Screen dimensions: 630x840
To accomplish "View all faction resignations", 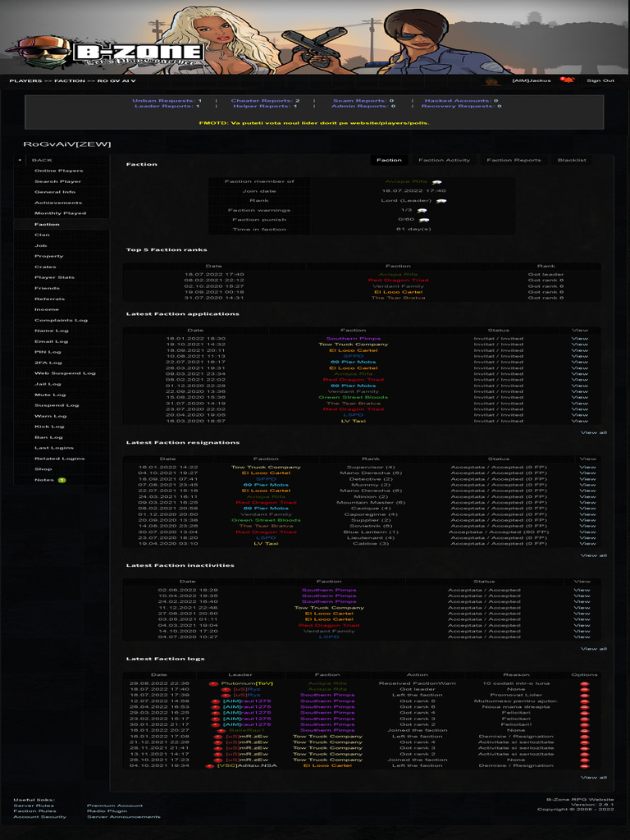I will (594, 555).
